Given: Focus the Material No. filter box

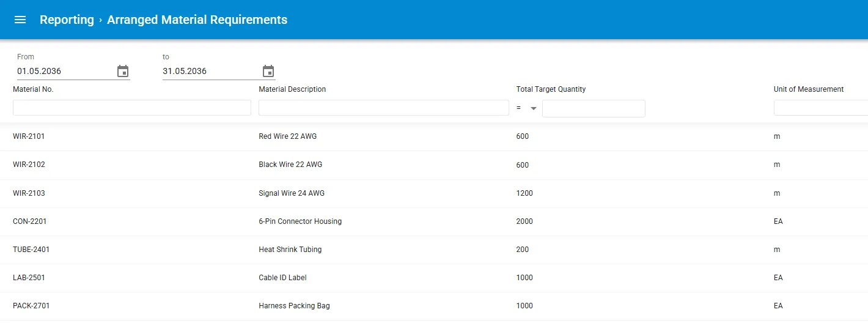Looking at the screenshot, I should pos(132,108).
